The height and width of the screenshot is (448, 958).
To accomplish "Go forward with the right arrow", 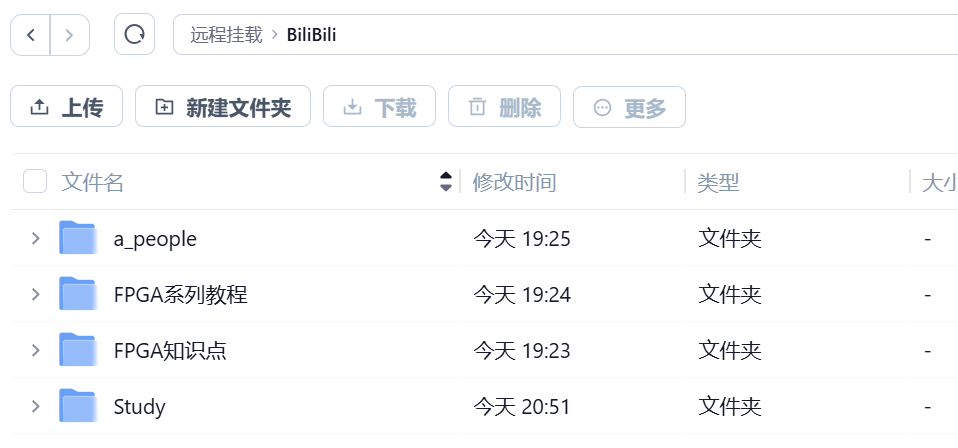I will (x=69, y=35).
